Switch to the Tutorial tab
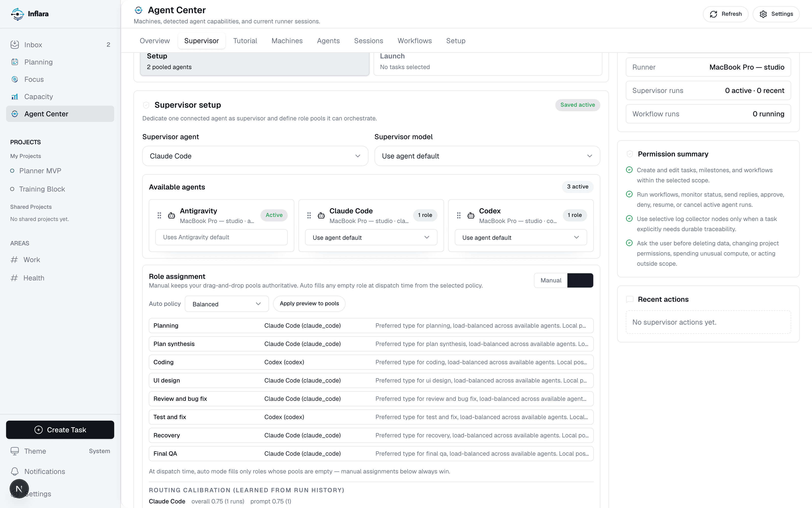Image resolution: width=812 pixels, height=508 pixels. click(245, 41)
